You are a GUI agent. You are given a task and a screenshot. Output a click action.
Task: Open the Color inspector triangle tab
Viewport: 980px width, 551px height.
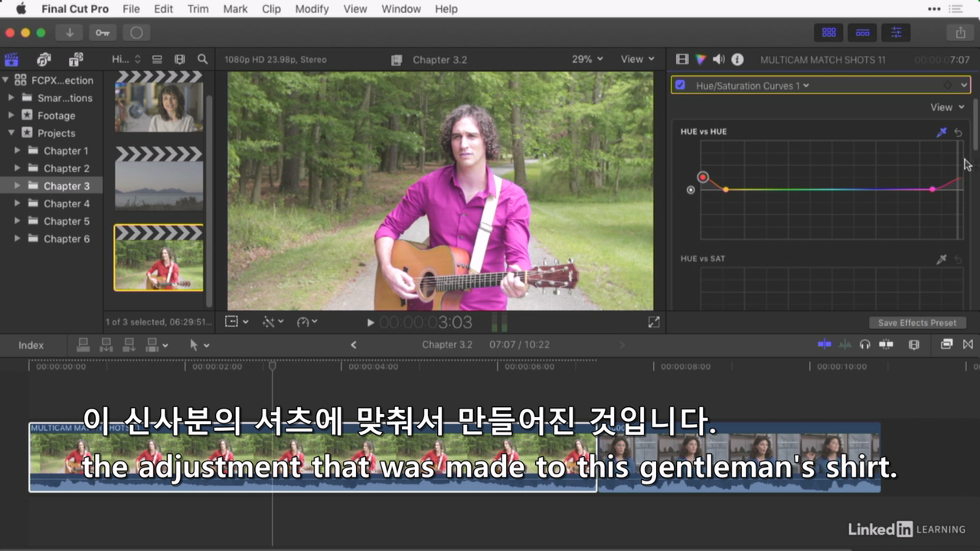tap(701, 59)
